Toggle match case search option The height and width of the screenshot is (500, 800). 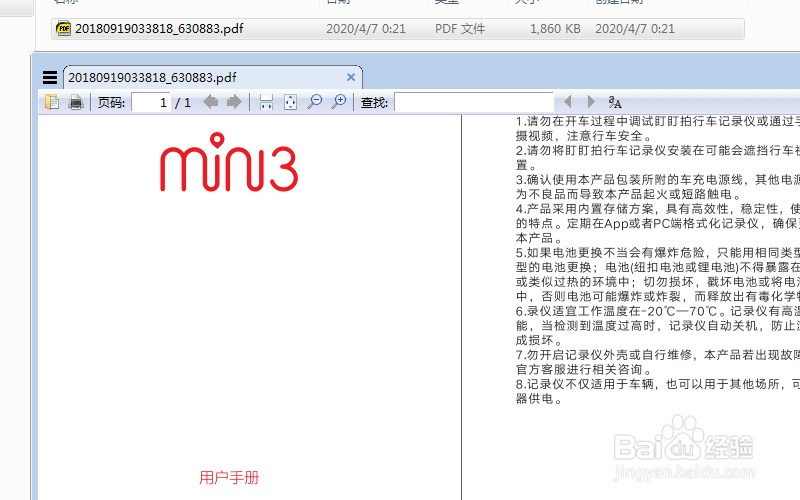615,102
